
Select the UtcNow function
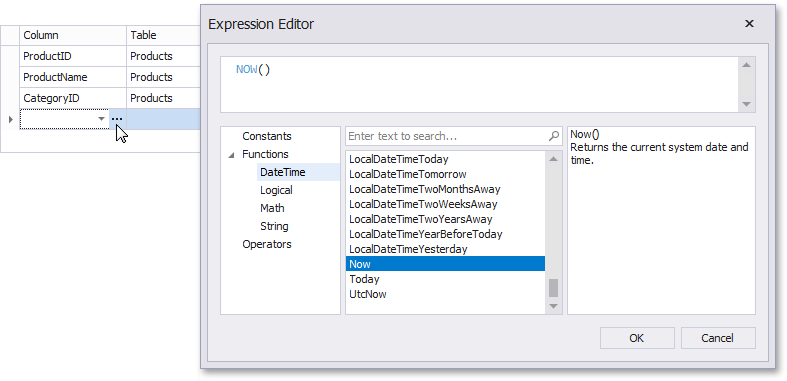pyautogui.click(x=445, y=294)
